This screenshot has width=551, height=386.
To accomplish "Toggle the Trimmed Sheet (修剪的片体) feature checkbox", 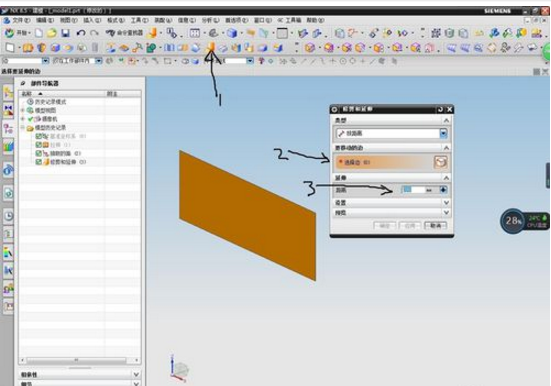I will (x=39, y=153).
